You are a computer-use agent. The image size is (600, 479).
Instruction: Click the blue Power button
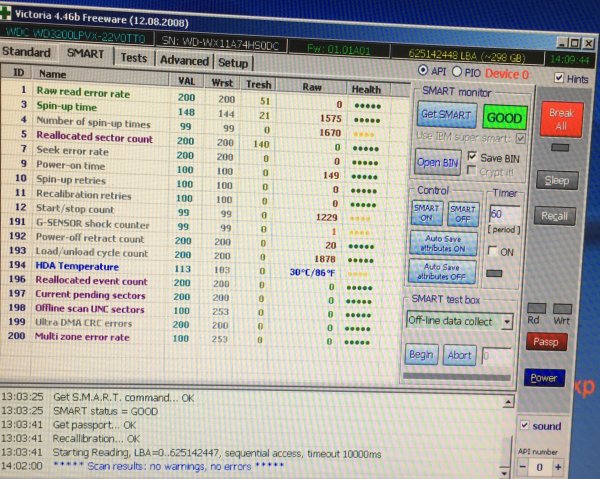click(544, 378)
